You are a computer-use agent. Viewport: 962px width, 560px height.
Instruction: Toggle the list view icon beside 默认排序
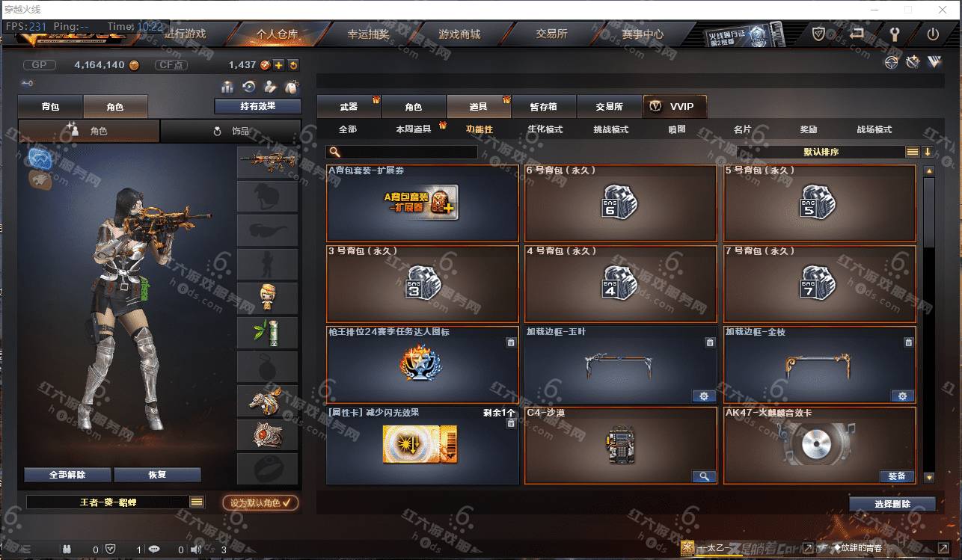[x=913, y=152]
